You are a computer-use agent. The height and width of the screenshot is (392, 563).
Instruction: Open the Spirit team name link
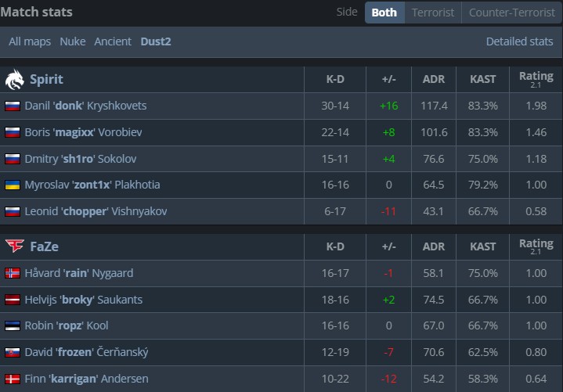tap(46, 79)
